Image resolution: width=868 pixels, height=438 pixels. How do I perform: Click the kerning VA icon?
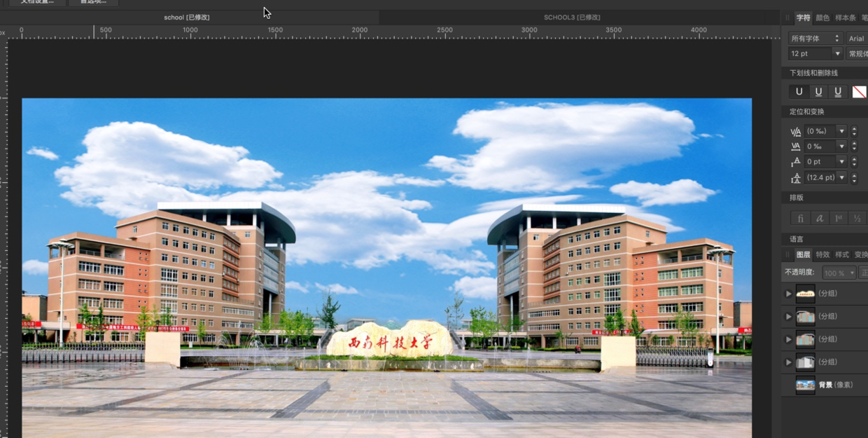[x=795, y=131]
